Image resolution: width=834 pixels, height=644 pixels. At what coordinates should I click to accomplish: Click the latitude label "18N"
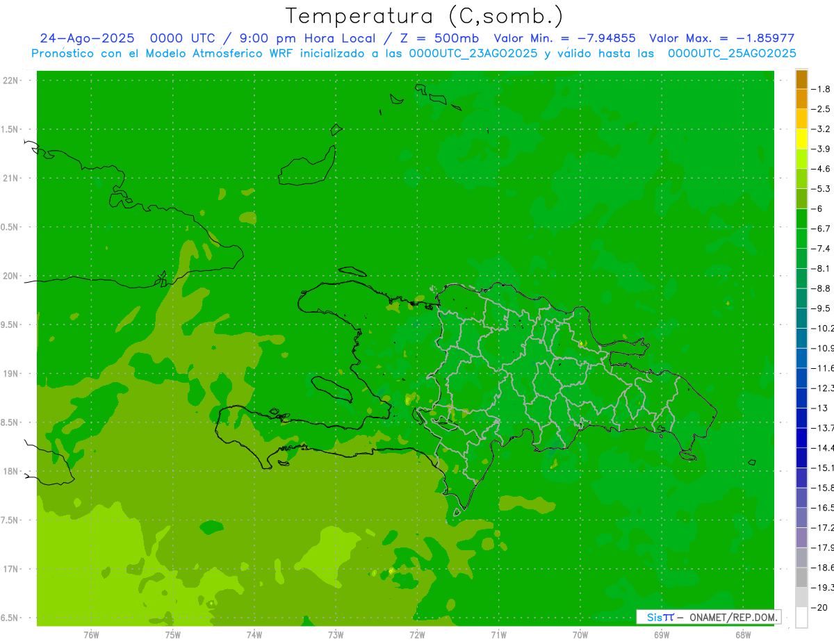click(10, 472)
